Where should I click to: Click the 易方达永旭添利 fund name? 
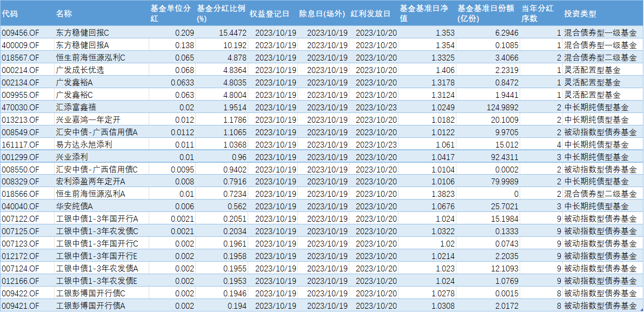pos(84,144)
